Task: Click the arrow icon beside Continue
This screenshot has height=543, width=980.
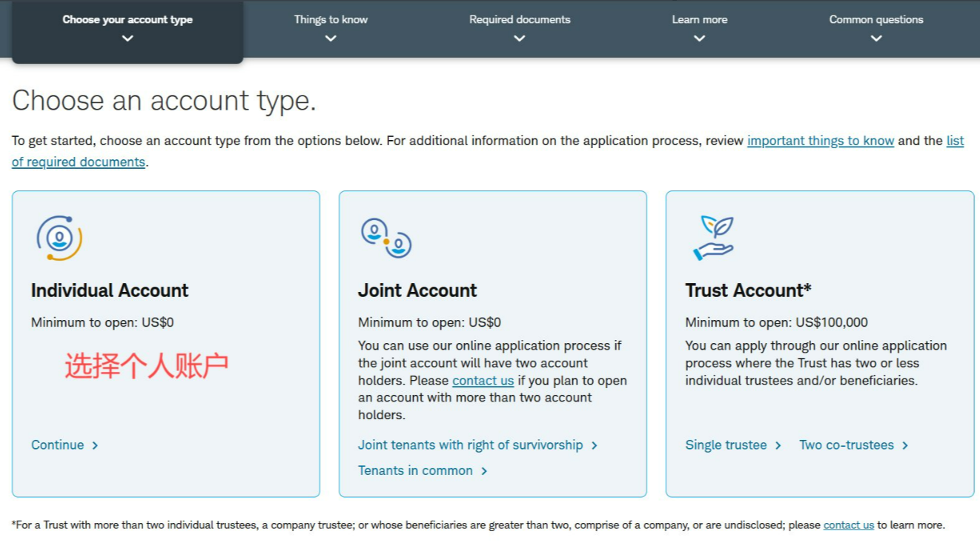Action: pos(95,445)
